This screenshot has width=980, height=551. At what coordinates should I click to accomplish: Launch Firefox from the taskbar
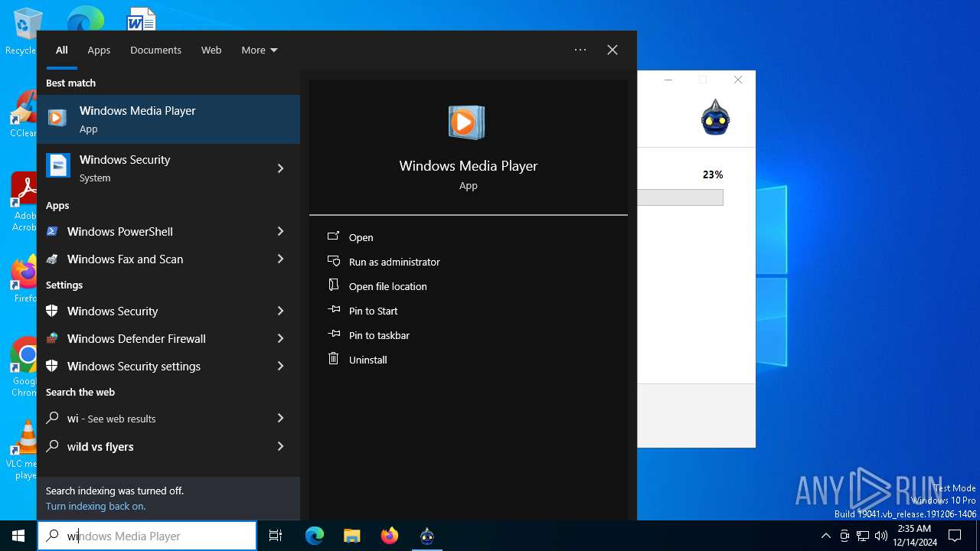click(x=390, y=536)
